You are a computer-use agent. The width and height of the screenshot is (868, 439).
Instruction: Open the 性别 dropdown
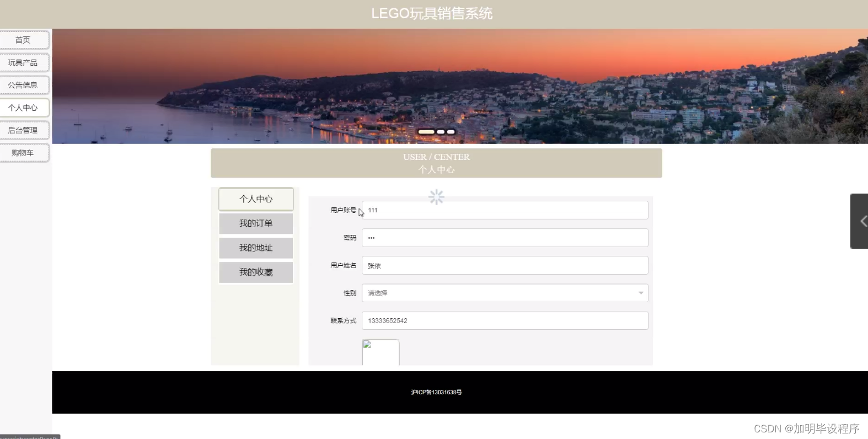pyautogui.click(x=505, y=293)
